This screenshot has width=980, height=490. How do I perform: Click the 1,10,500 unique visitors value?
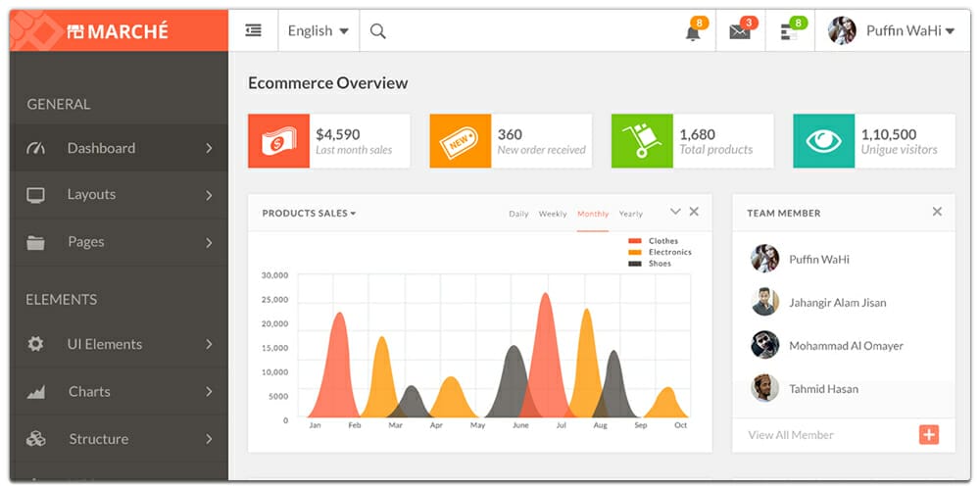[x=889, y=134]
